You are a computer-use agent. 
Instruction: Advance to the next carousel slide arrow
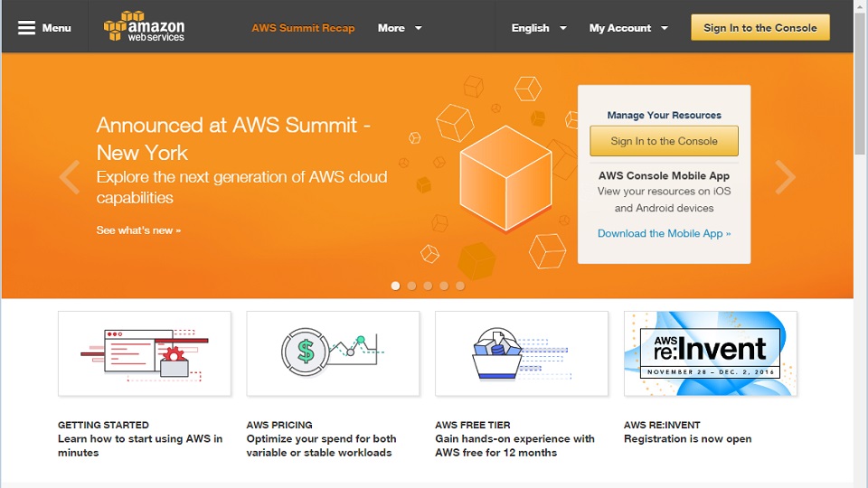(x=785, y=177)
